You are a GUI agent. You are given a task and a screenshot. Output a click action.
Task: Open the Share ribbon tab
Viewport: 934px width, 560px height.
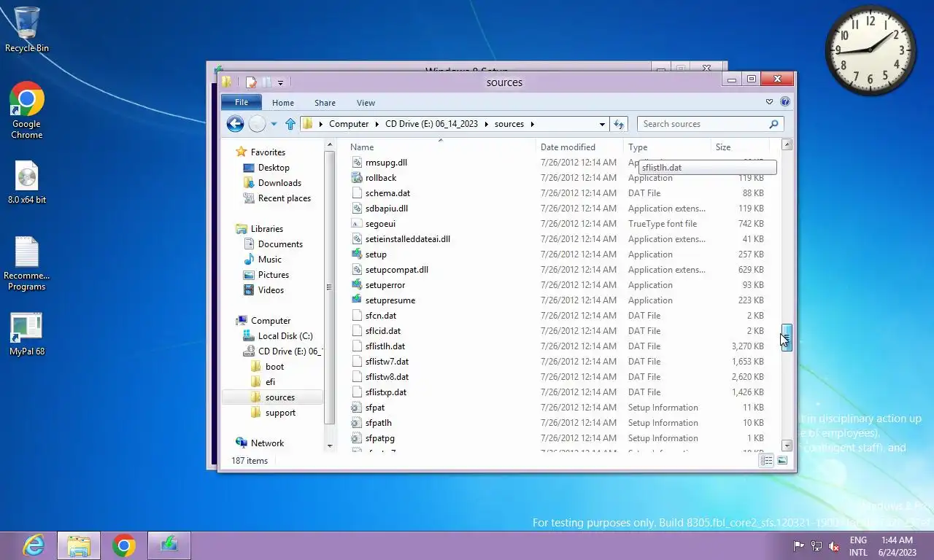click(325, 103)
